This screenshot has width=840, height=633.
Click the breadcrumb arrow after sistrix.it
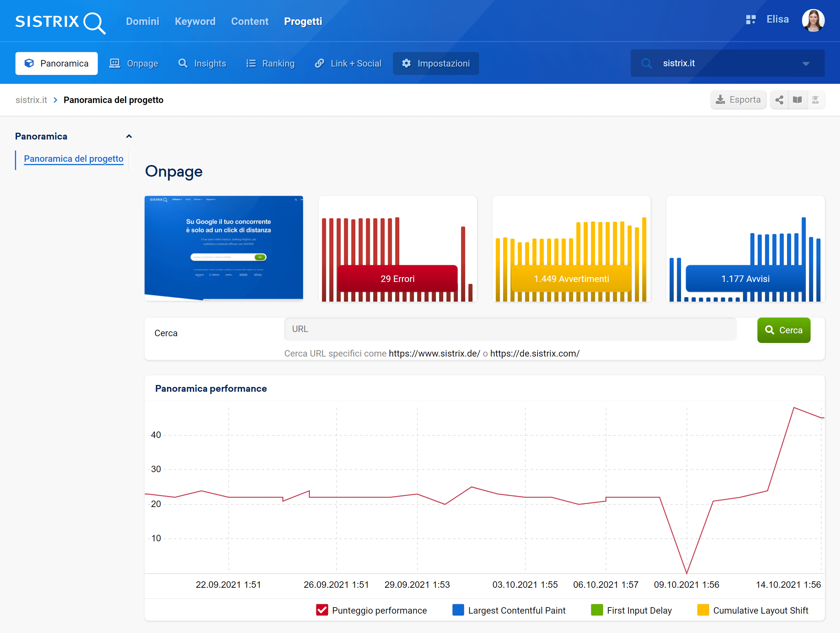pos(56,100)
